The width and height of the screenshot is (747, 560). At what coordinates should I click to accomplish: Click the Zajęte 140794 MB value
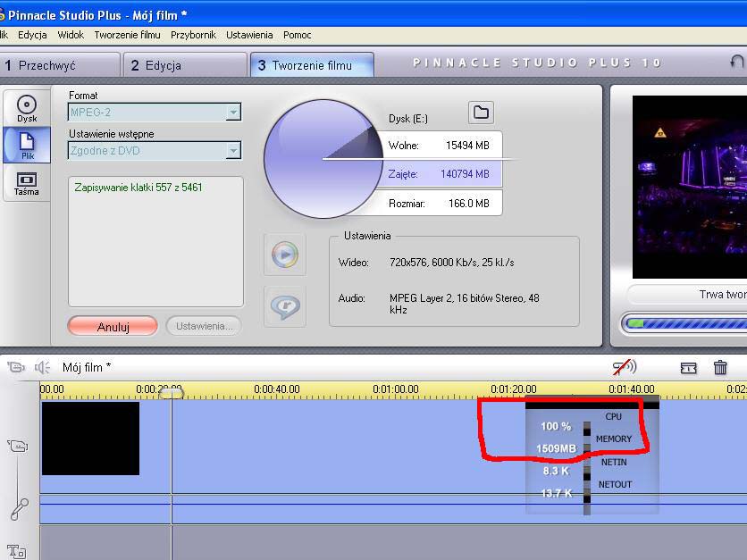tap(465, 174)
